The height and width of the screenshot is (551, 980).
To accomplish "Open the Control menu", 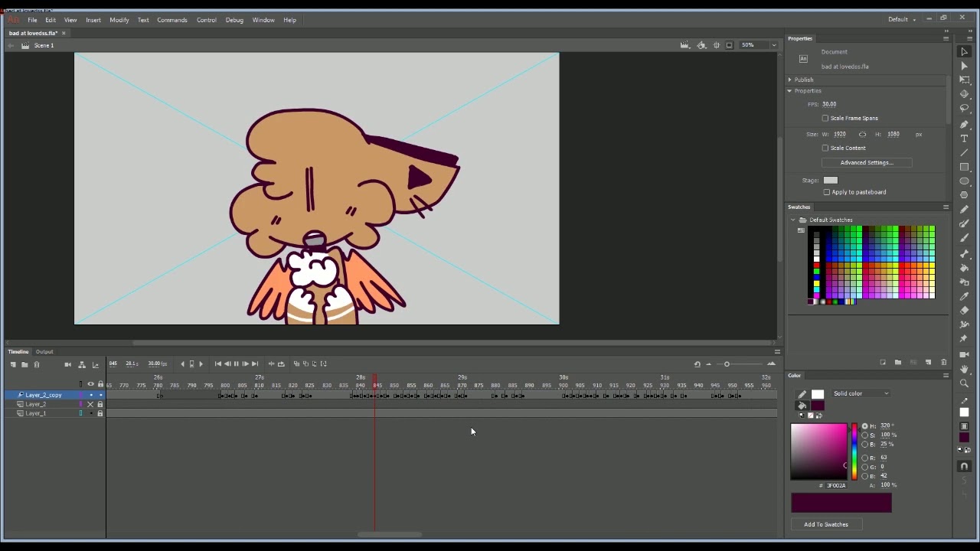I will pos(207,20).
